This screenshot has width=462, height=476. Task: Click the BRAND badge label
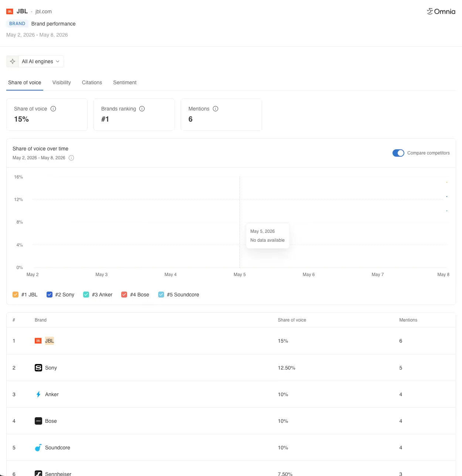point(17,24)
